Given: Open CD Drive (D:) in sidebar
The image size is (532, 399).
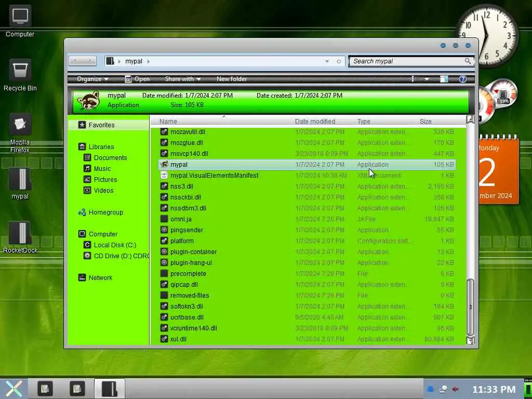Looking at the screenshot, I should pyautogui.click(x=116, y=256).
